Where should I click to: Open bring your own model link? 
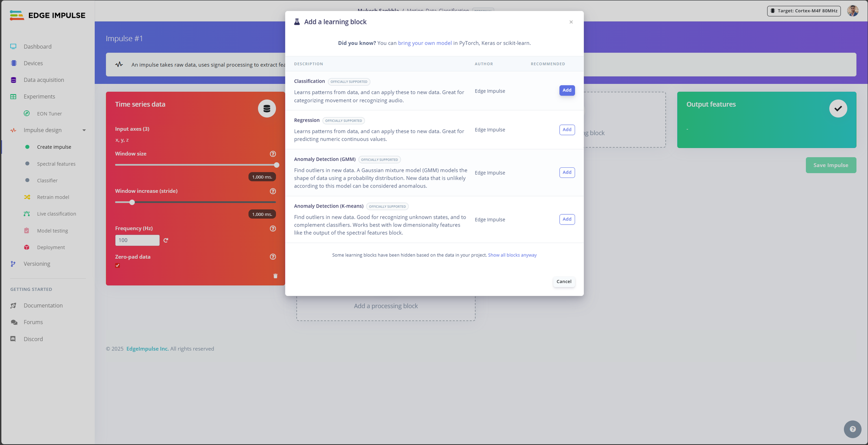click(x=425, y=43)
